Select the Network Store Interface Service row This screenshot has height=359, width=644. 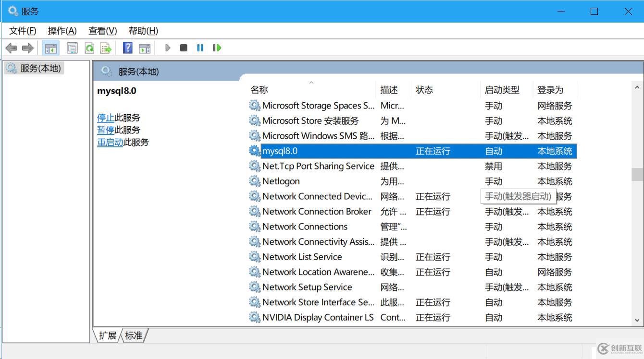[412, 302]
